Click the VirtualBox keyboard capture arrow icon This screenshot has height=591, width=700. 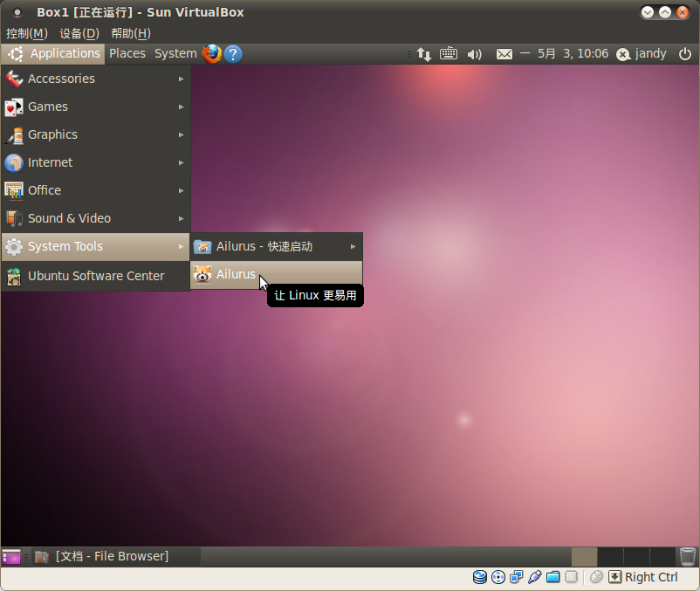(x=614, y=577)
